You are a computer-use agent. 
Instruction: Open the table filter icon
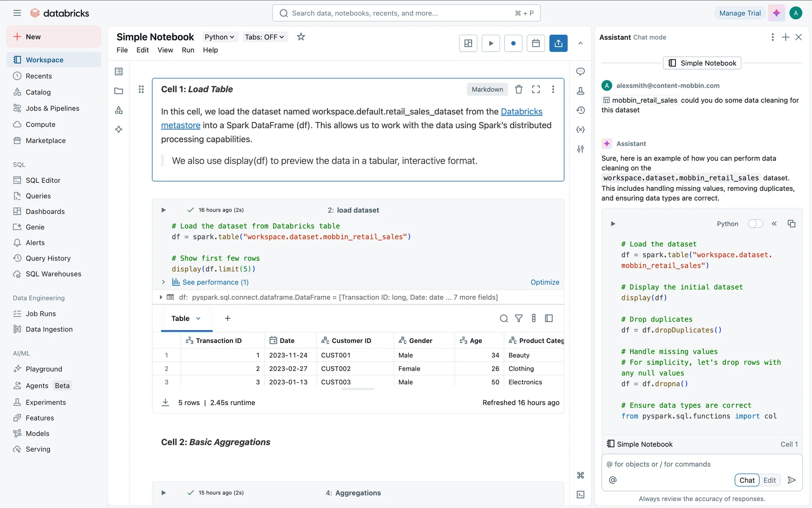518,318
